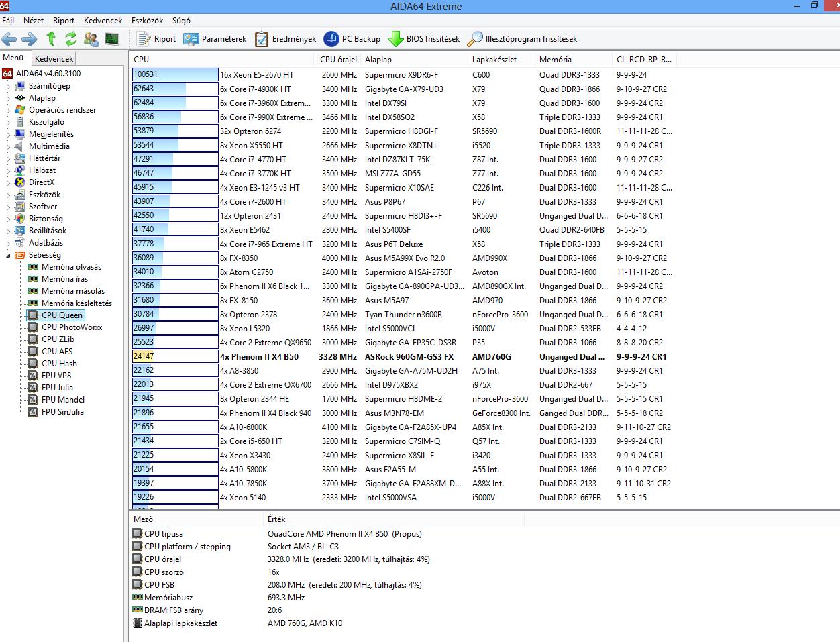840x642 pixels.
Task: Click the Back arrow toolbar icon
Action: pos(9,39)
